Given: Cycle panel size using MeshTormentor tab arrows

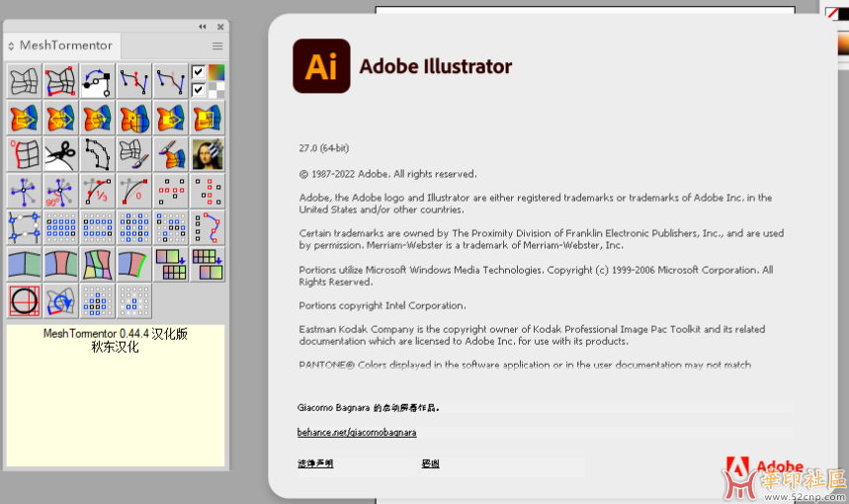Looking at the screenshot, I should pos(11,46).
